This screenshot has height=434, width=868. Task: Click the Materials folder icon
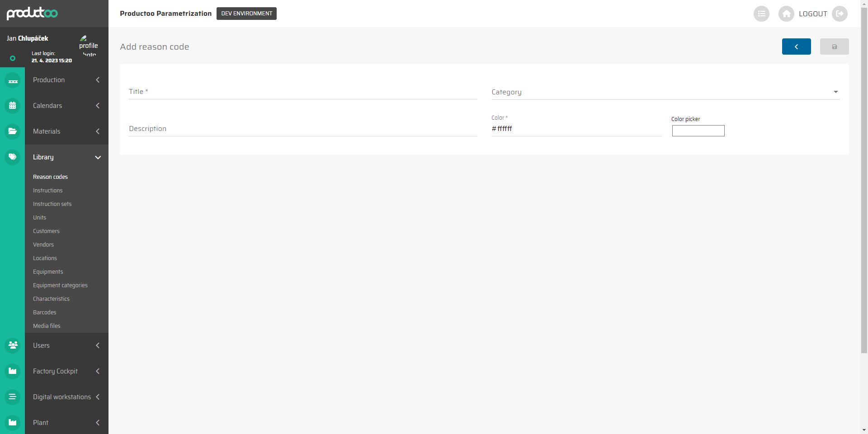[x=13, y=131]
